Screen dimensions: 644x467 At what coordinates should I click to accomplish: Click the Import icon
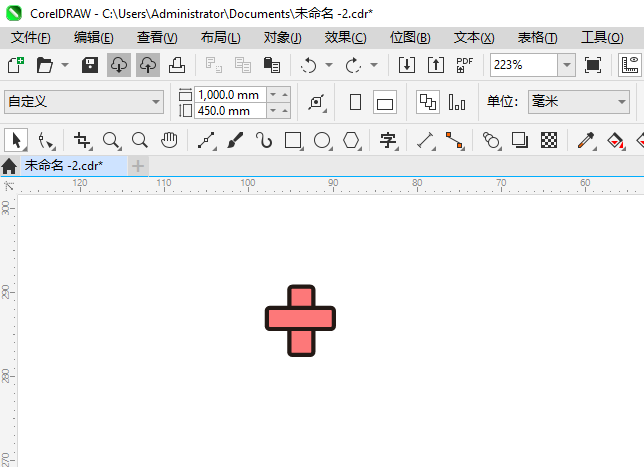click(407, 65)
